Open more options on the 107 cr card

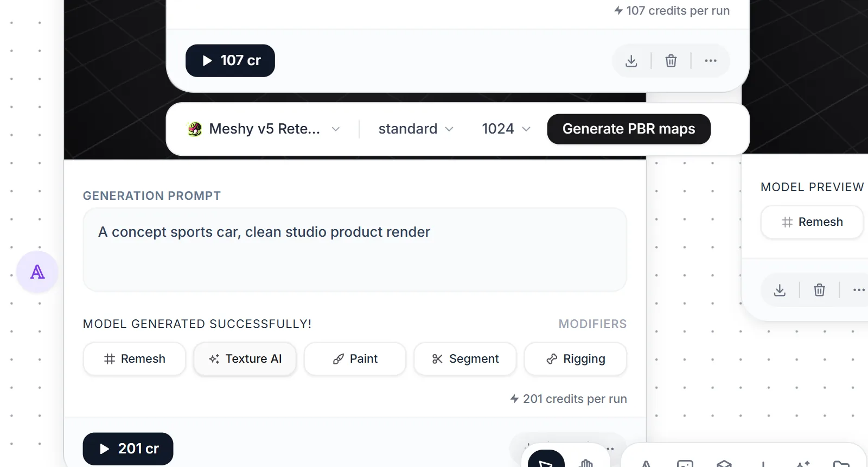pos(711,61)
